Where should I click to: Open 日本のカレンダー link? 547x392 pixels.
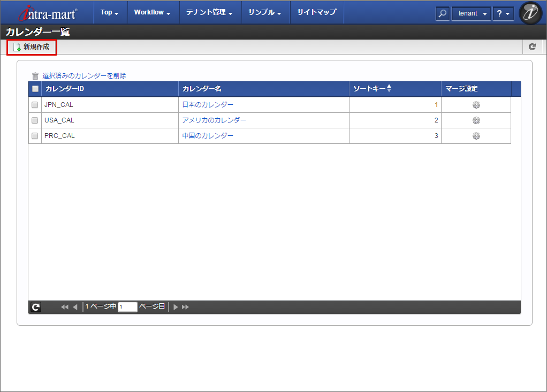tap(208, 104)
